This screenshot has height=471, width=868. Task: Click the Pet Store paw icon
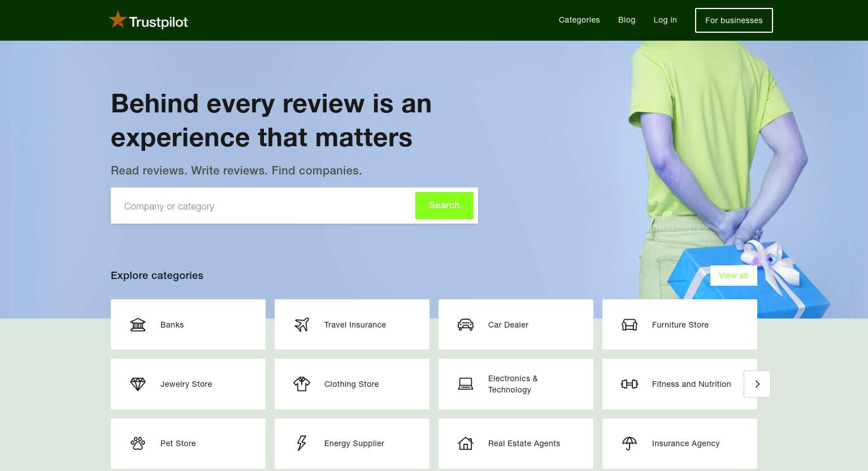point(138,443)
